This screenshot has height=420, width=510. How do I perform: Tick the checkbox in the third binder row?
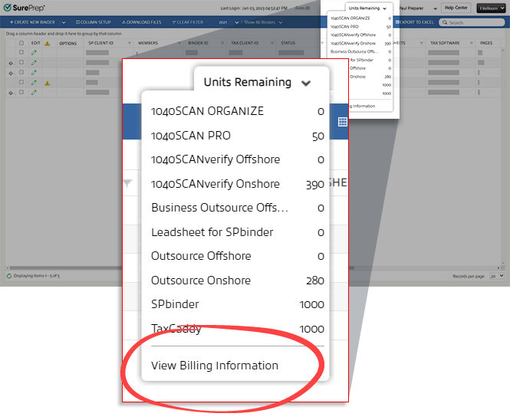21,72
